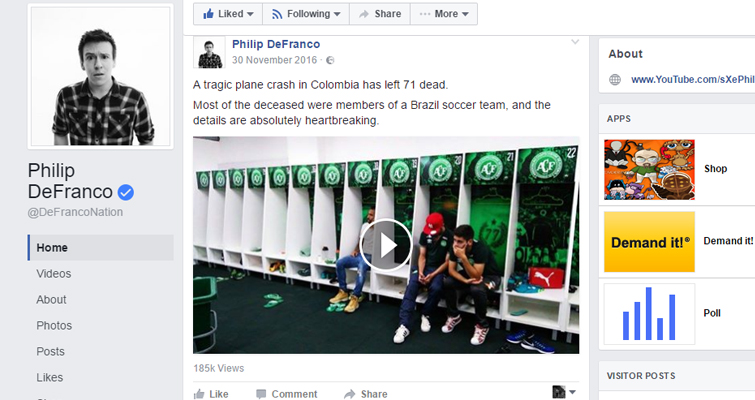Screen dimensions: 755x400
Task: Click the verified blue checkmark badge
Action: pos(126,192)
